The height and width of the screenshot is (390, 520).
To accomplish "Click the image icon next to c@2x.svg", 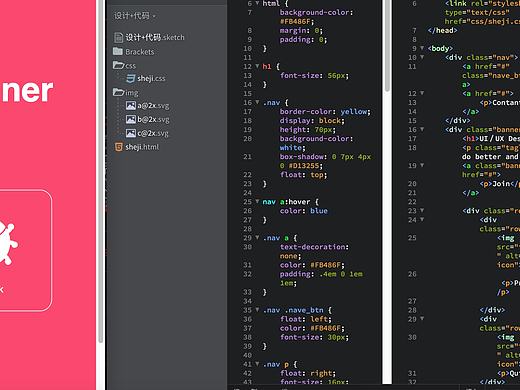I will tap(131, 133).
